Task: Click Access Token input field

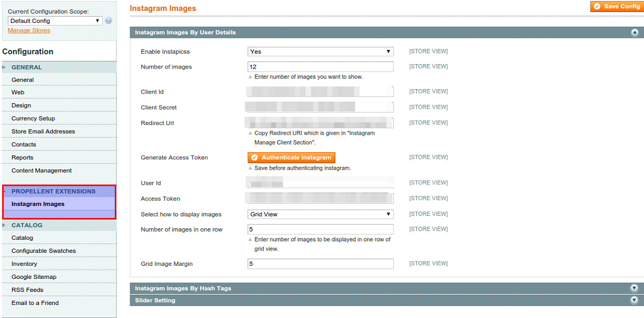Action: (x=320, y=198)
